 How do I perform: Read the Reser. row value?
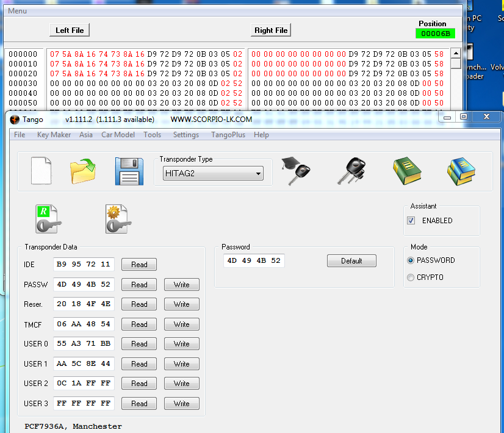pyautogui.click(x=139, y=304)
